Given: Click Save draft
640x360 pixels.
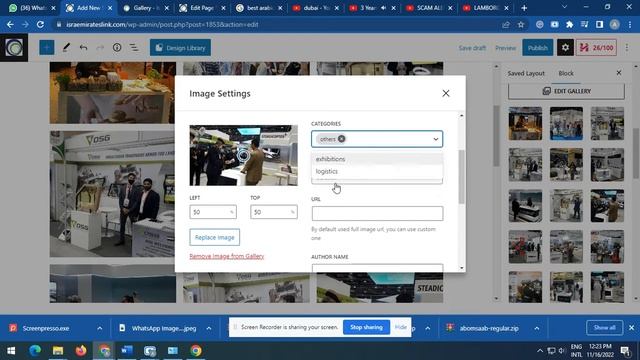Looking at the screenshot, I should tap(472, 48).
